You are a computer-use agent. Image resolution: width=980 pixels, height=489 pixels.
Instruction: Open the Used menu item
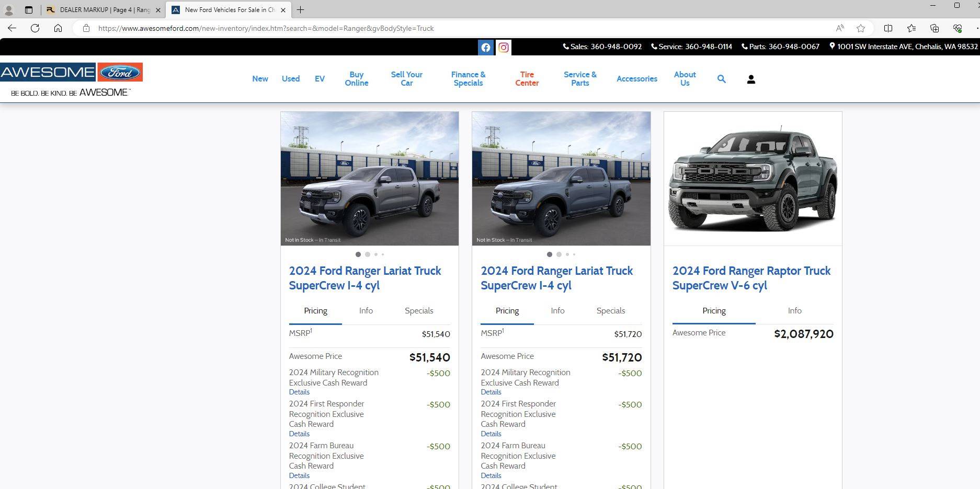click(291, 79)
